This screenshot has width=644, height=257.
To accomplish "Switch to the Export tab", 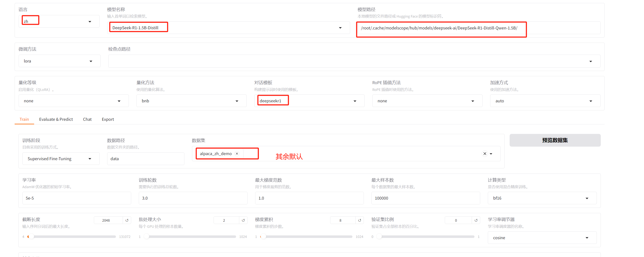I will click(x=108, y=119).
